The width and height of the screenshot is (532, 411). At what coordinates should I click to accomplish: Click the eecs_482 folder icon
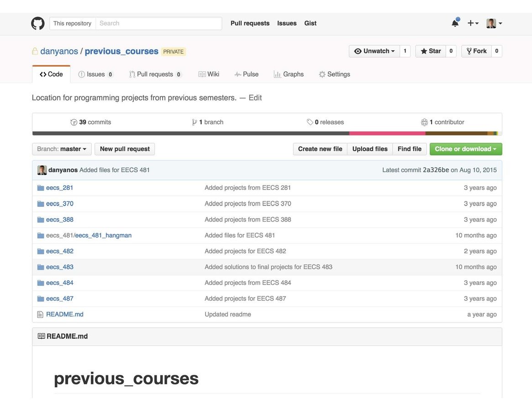41,251
